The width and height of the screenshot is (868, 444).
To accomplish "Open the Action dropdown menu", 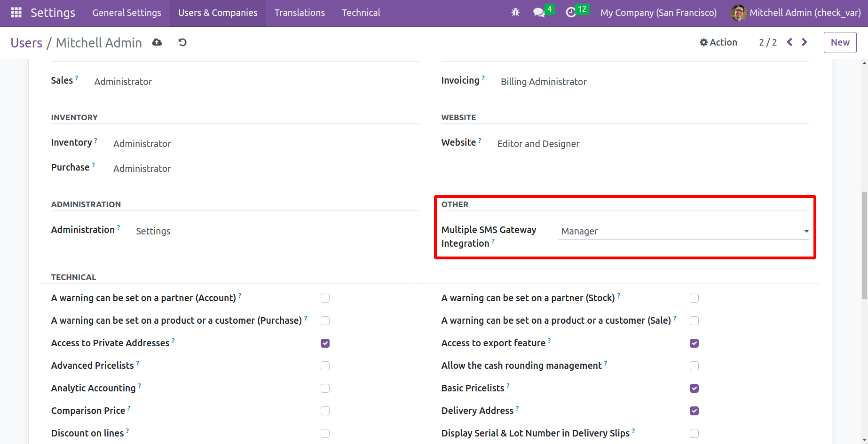I will tap(718, 42).
